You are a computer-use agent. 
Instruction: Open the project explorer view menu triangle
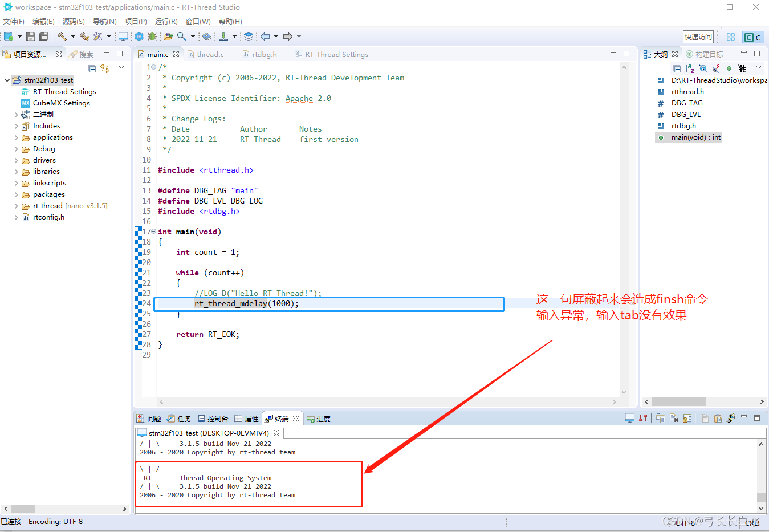[121, 67]
